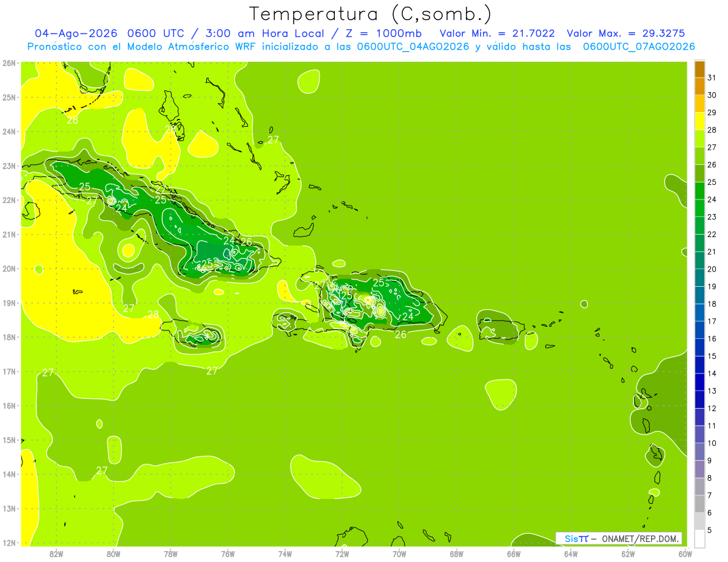Click the latitude axis label "26N"
Screen dimensions: 728x562
8,62
